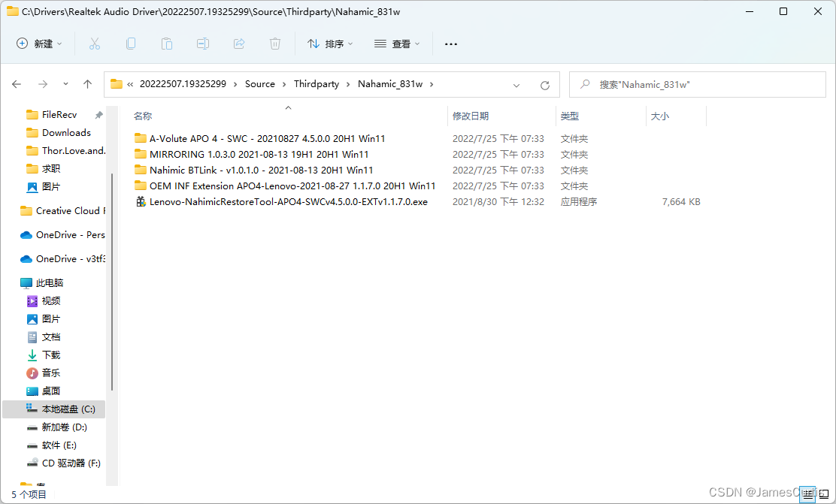Click the OEM INF Extension folder icon
Viewport: 836px width, 504px height.
point(141,186)
